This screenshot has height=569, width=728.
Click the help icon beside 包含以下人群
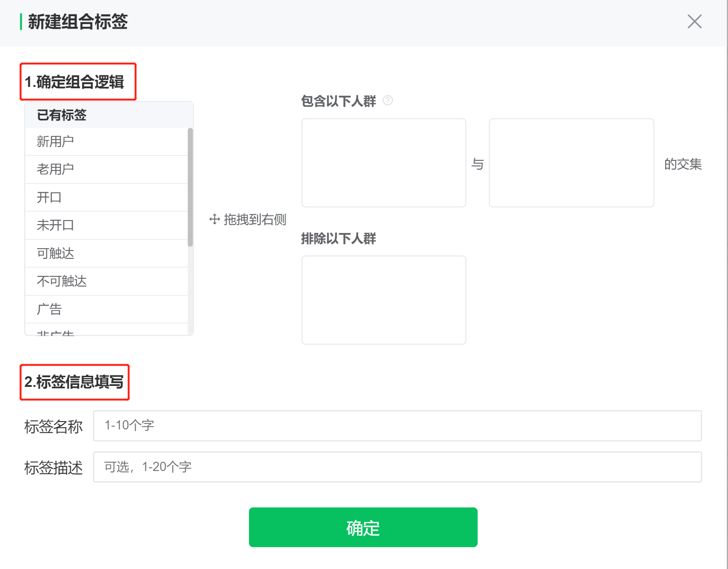388,100
